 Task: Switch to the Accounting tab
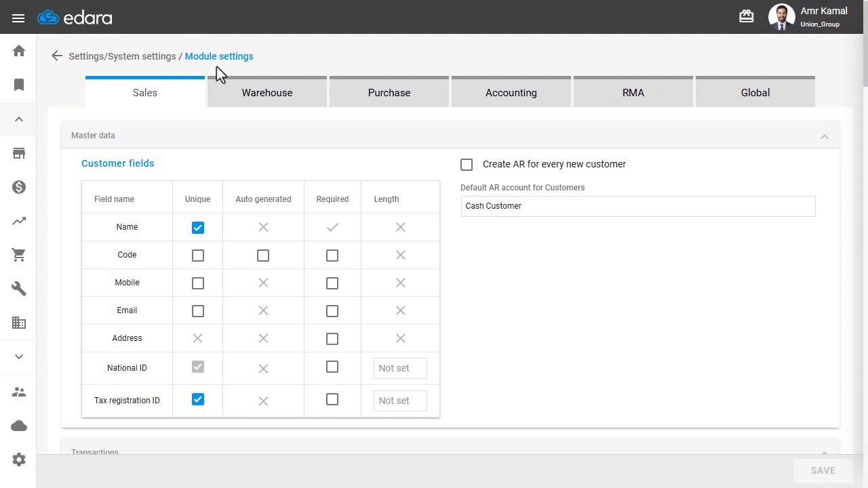[511, 92]
